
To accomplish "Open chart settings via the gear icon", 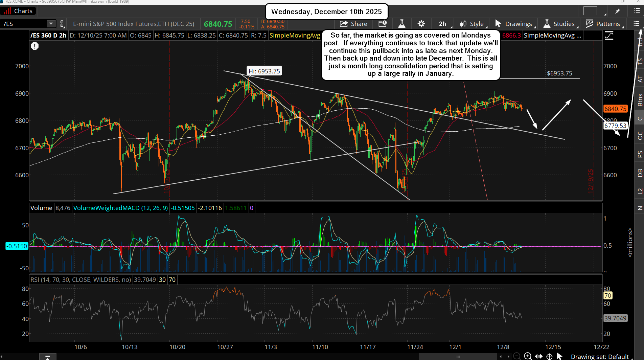I will point(421,24).
